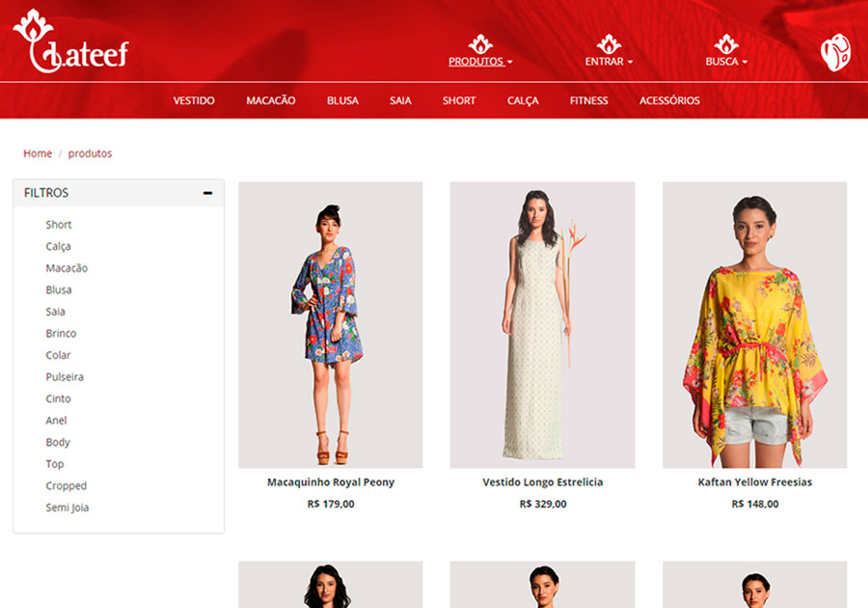Filter by Anel in sidebar
Image resolution: width=868 pixels, height=608 pixels.
57,420
